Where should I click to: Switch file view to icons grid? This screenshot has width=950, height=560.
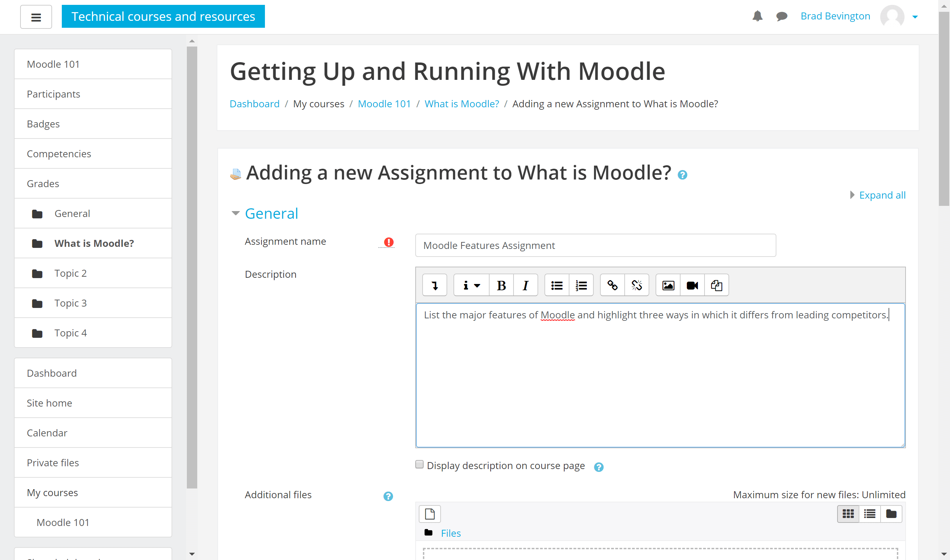pos(848,513)
